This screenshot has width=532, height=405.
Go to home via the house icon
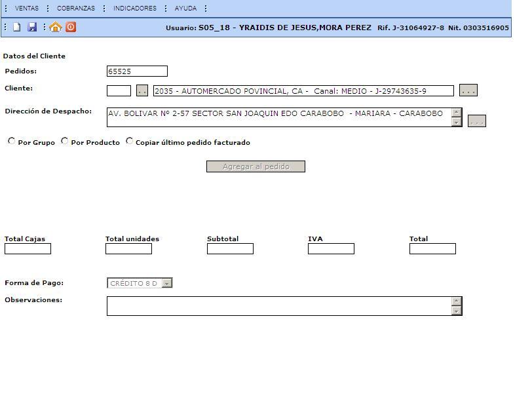coord(55,27)
